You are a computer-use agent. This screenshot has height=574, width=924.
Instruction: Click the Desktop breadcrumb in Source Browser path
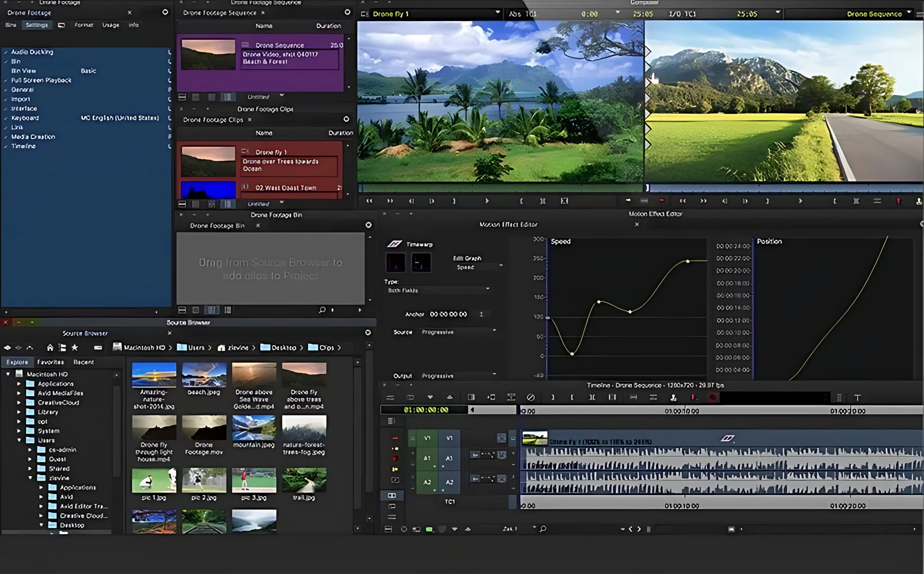click(x=284, y=347)
